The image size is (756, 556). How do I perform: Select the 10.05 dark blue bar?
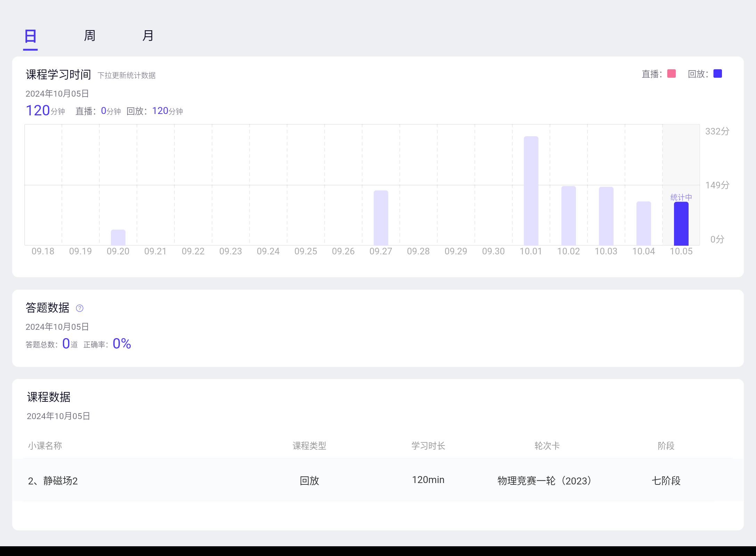pyautogui.click(x=681, y=223)
